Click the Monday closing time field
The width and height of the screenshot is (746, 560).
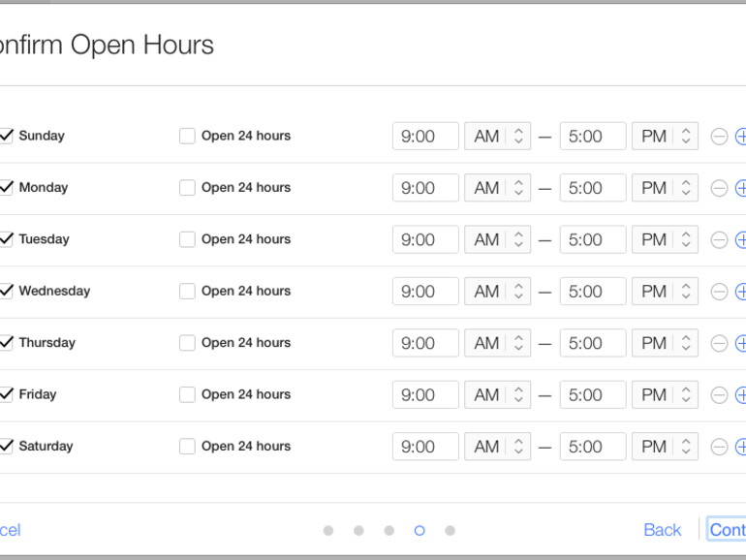[593, 188]
